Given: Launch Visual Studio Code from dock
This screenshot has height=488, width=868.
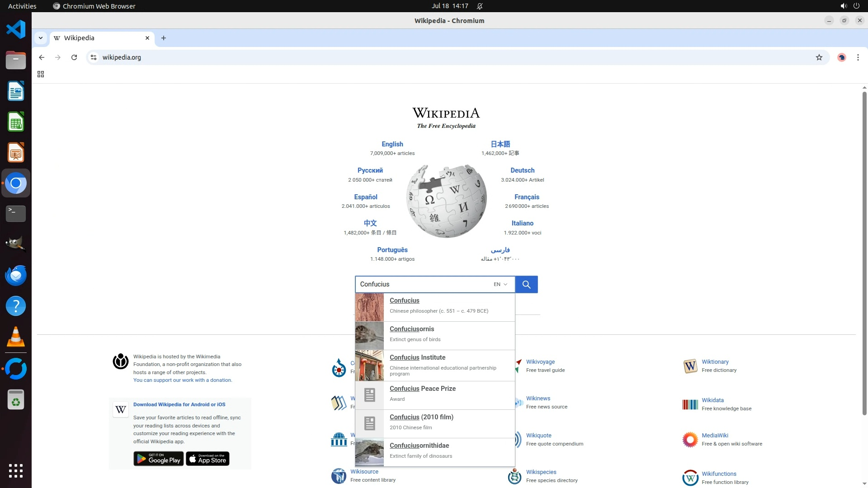Looking at the screenshot, I should coord(16,30).
